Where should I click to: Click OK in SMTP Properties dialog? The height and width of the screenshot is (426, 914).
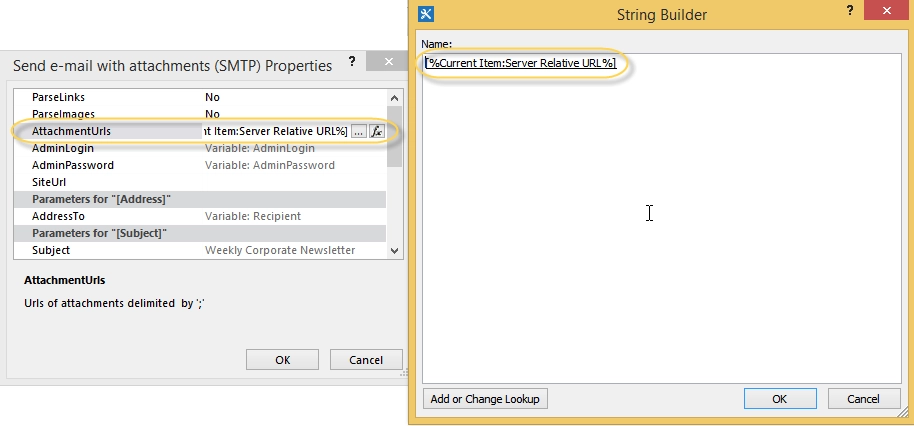coord(282,360)
